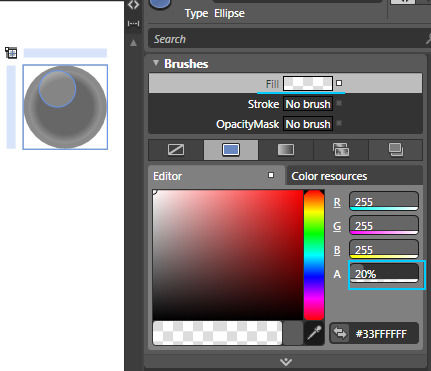Edit the G value field 255
The image size is (431, 371).
pos(384,225)
